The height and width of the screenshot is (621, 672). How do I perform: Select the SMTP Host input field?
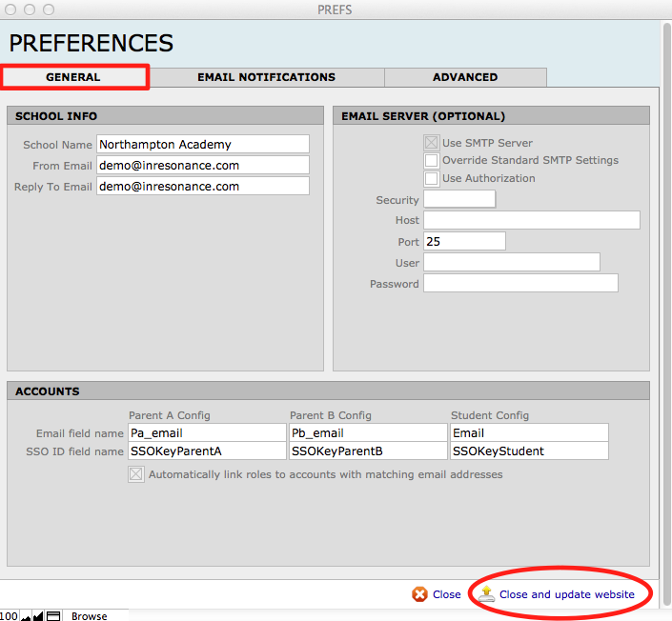point(531,220)
